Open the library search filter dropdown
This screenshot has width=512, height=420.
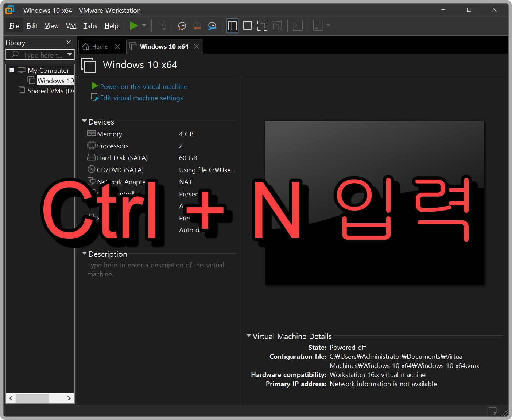click(70, 55)
